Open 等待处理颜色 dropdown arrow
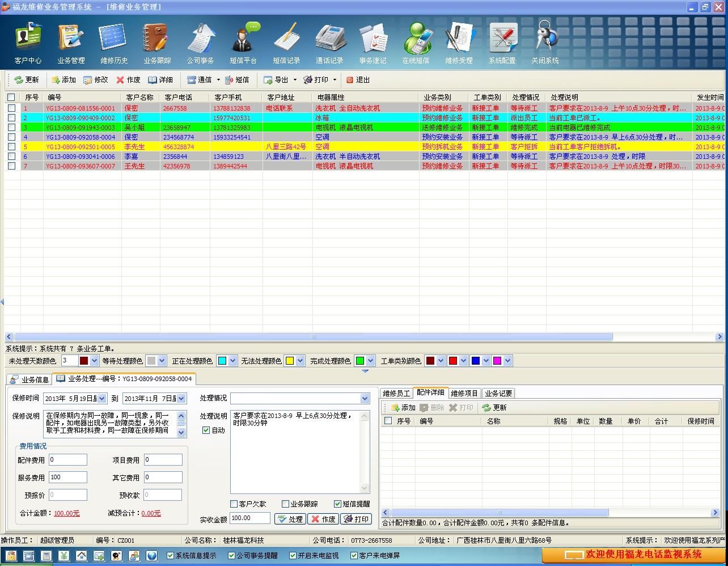 click(x=162, y=361)
